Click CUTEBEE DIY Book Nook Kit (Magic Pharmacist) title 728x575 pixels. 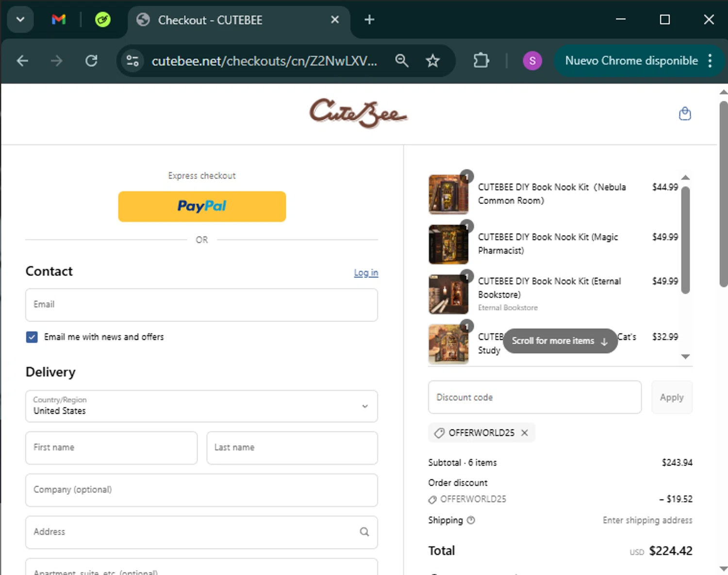(x=548, y=244)
